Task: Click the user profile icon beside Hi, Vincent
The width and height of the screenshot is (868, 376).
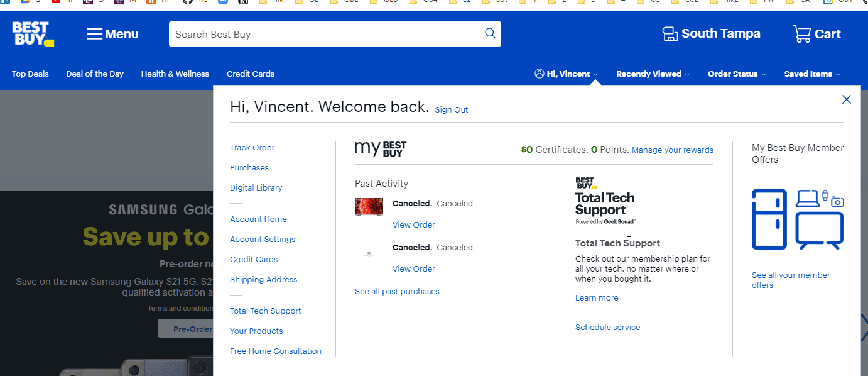Action: click(539, 74)
